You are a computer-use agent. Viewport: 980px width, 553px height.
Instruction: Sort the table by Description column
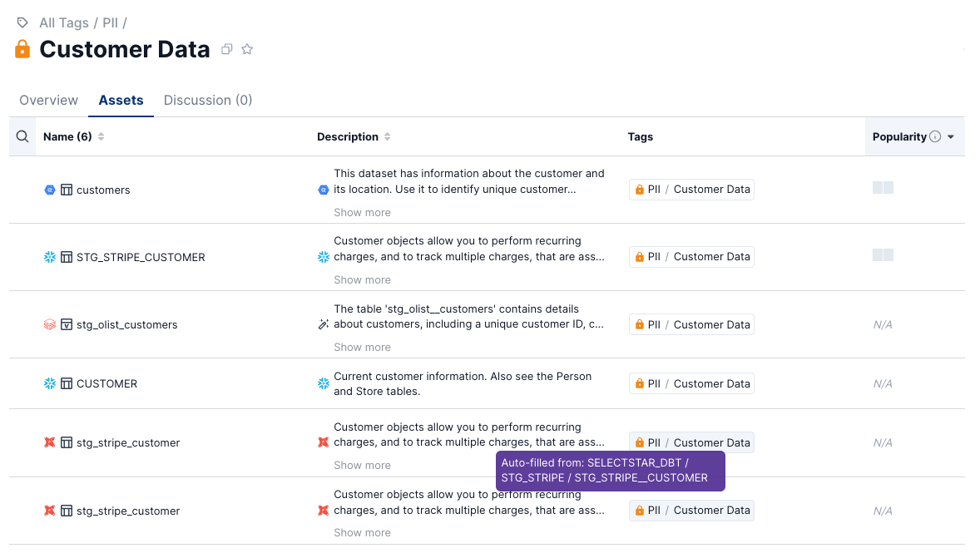tap(388, 136)
